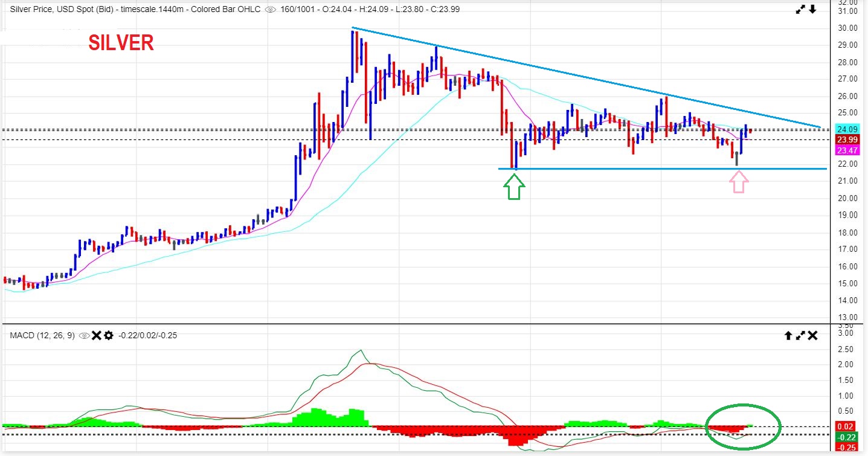The image size is (868, 456).
Task: Open MACD (12, 26, 9) settings gear
Action: point(108,335)
